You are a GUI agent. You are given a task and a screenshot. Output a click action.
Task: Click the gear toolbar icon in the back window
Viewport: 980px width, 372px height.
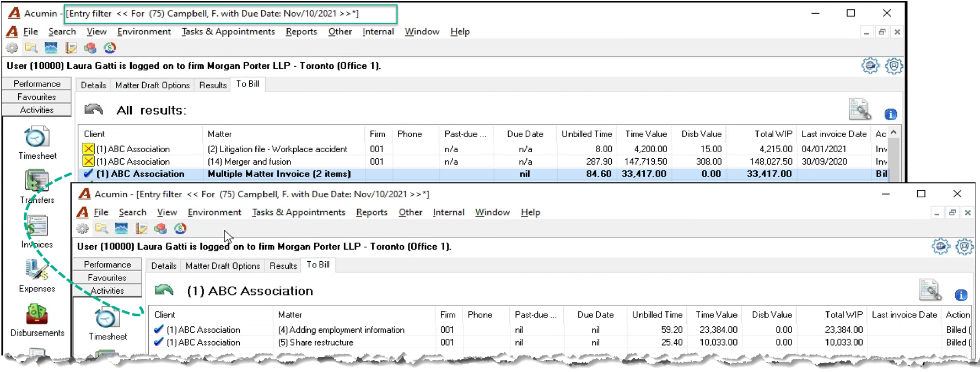click(12, 48)
